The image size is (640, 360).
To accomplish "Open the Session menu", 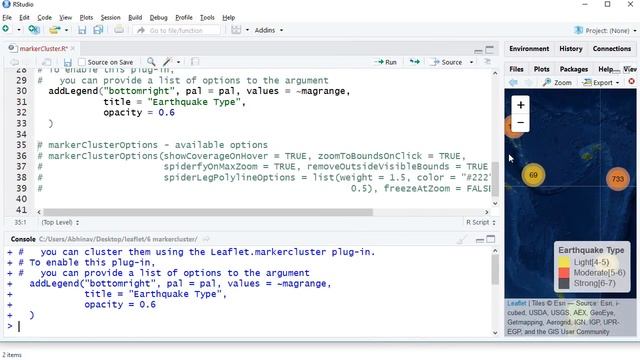I will point(110,18).
